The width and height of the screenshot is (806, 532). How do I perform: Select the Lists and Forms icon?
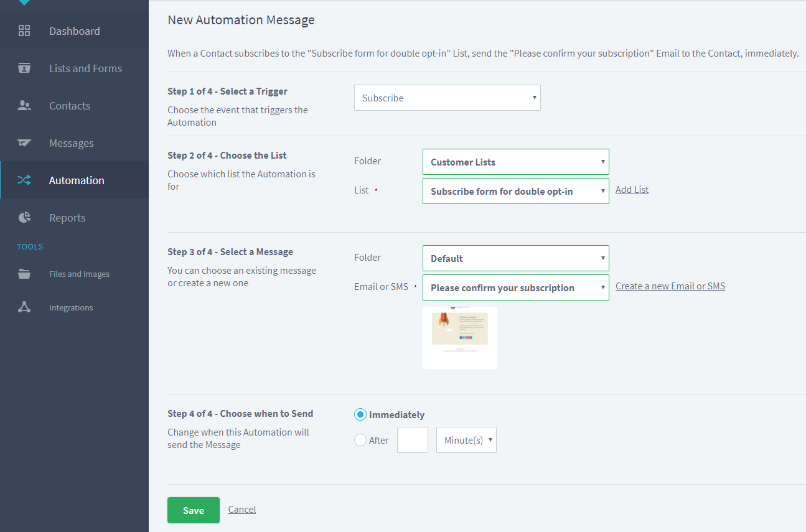pos(24,68)
